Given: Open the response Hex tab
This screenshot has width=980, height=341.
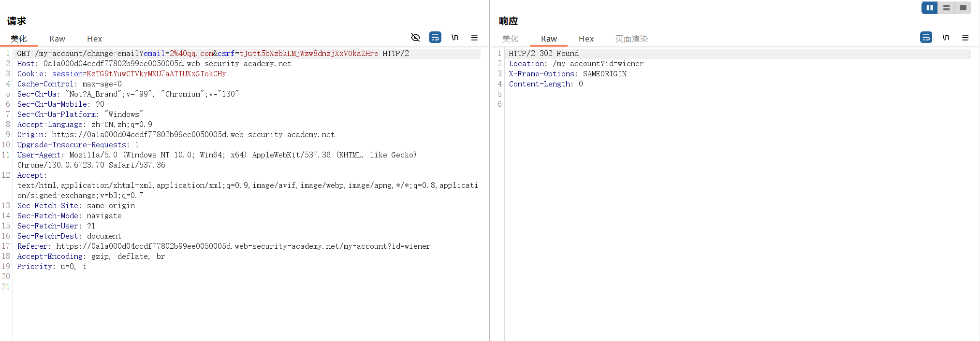Looking at the screenshot, I should pyautogui.click(x=586, y=39).
